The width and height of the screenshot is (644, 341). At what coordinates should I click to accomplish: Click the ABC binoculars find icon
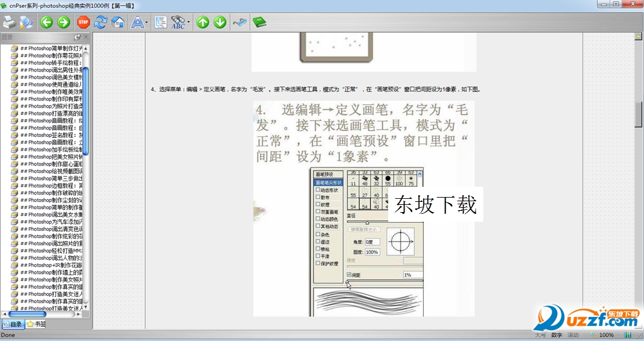pos(178,22)
